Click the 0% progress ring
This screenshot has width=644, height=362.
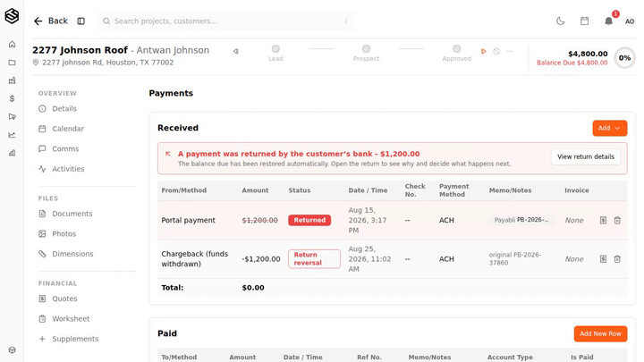tap(624, 58)
